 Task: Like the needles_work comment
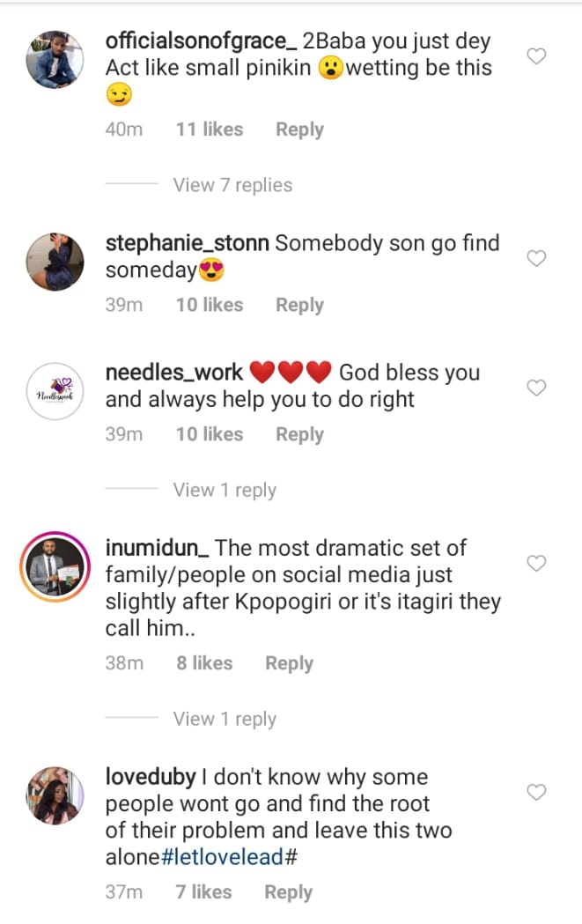536,388
